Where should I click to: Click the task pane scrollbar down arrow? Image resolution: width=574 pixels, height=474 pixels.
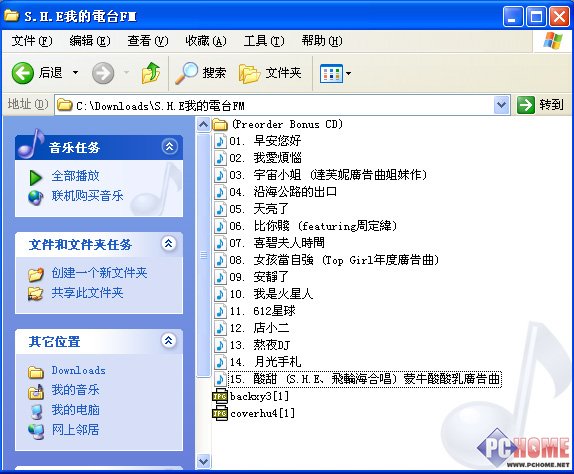(x=203, y=461)
